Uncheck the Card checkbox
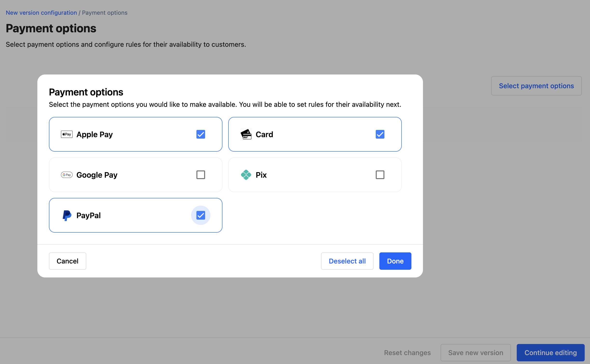This screenshot has width=590, height=364. click(x=380, y=134)
